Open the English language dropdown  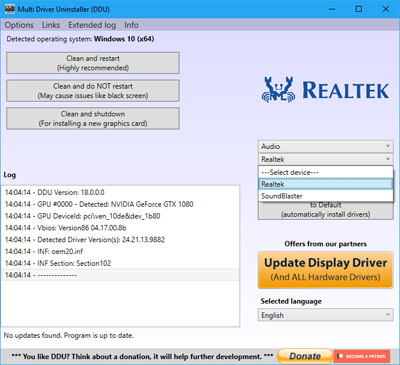click(x=325, y=315)
